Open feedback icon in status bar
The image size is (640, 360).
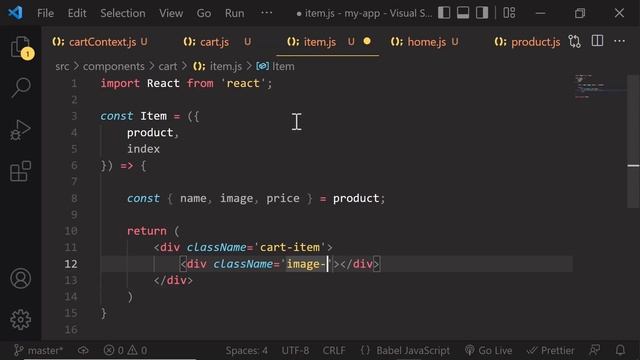coord(595,350)
